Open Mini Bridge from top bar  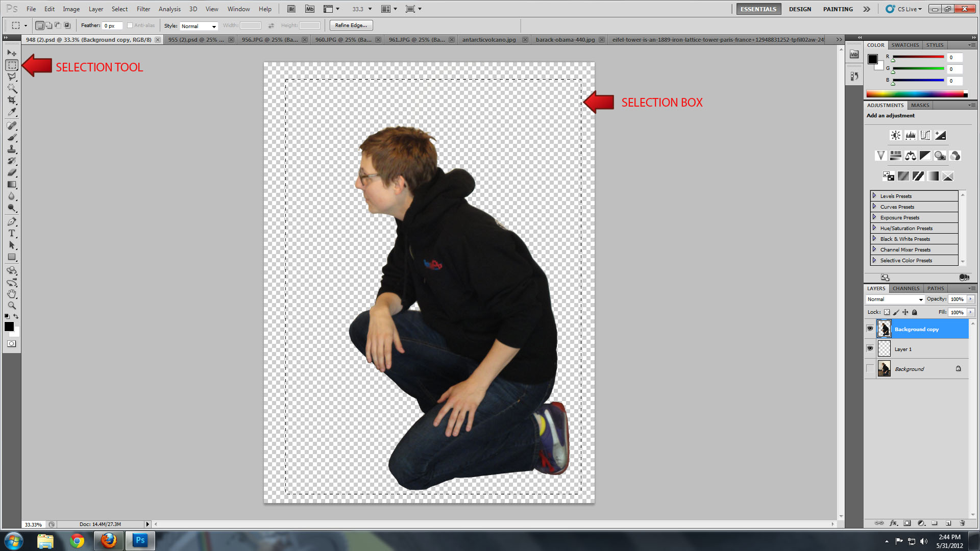pos(310,9)
